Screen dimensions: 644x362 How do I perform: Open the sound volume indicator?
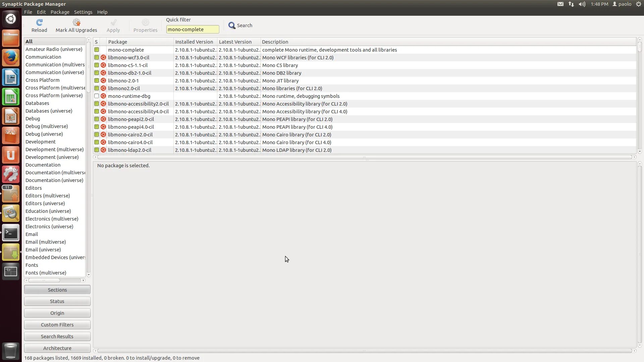pos(582,4)
